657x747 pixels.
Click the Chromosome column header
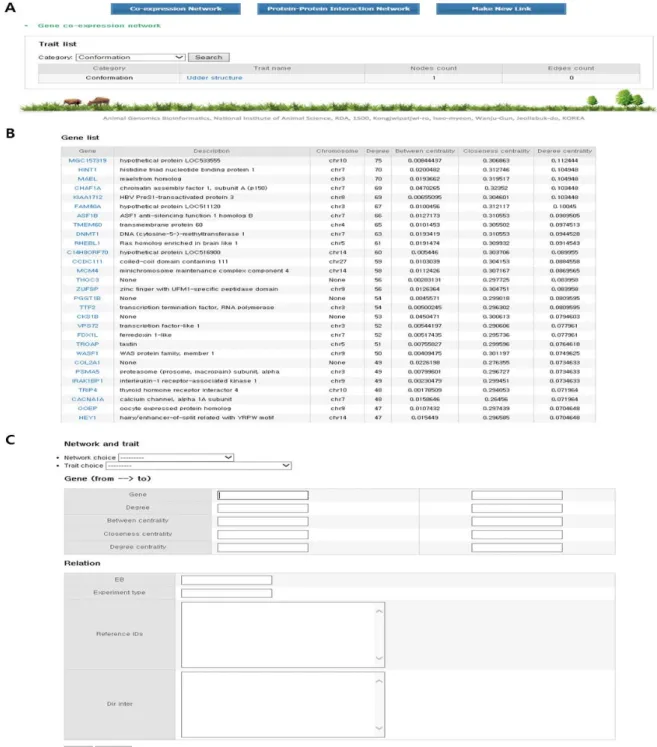click(337, 151)
